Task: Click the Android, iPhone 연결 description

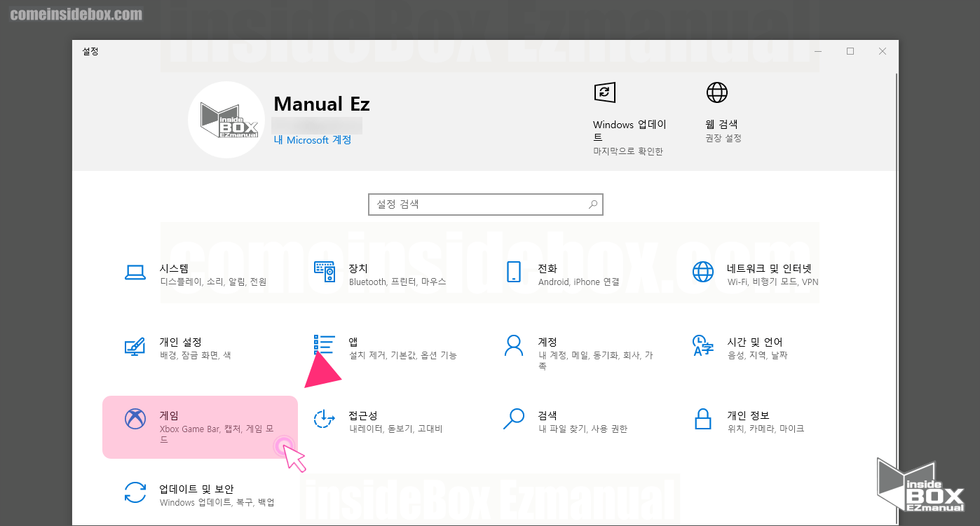Action: [x=579, y=282]
